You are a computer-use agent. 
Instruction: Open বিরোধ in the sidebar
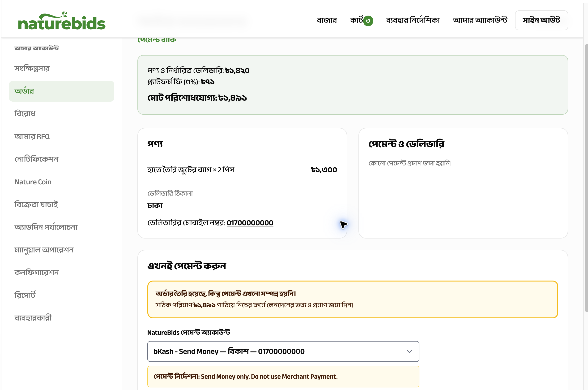point(61,114)
